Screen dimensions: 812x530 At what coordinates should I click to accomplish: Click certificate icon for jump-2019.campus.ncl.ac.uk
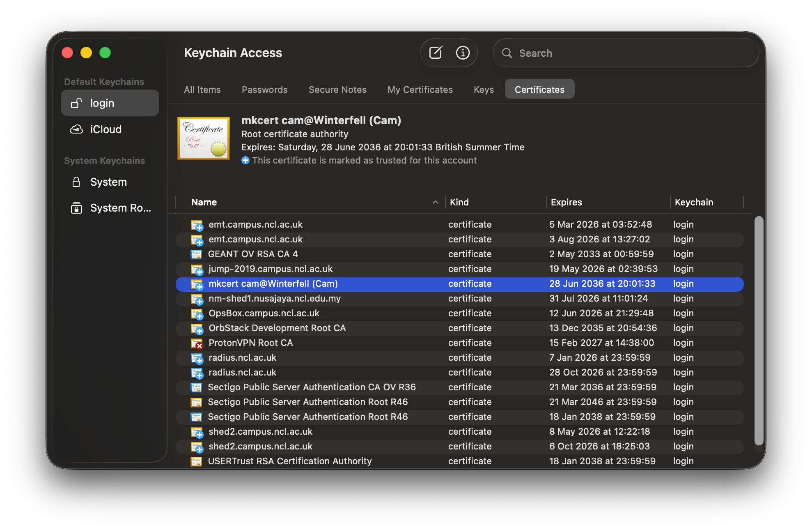tap(197, 270)
